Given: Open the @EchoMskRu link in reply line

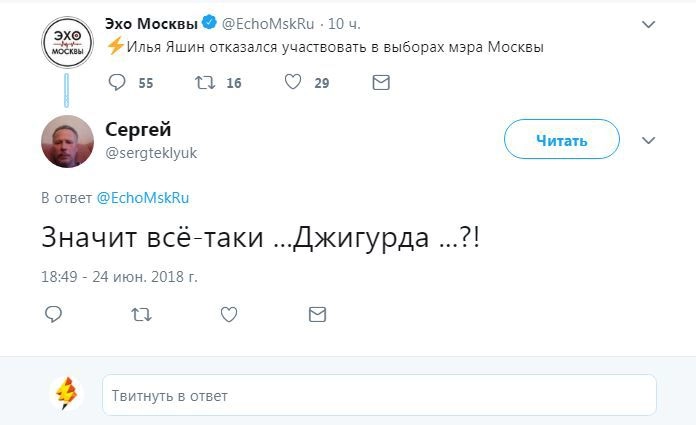Looking at the screenshot, I should (x=143, y=198).
